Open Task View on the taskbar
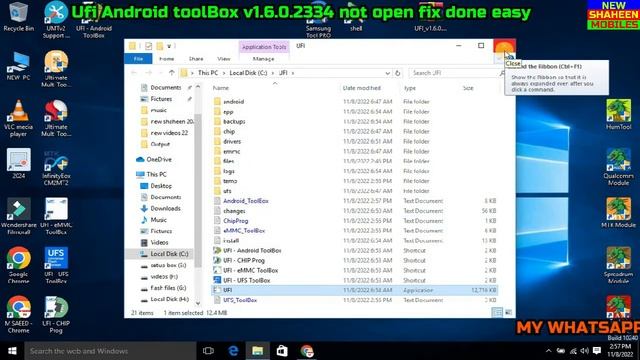Screen dimensions: 640x360 [x=208, y=351]
